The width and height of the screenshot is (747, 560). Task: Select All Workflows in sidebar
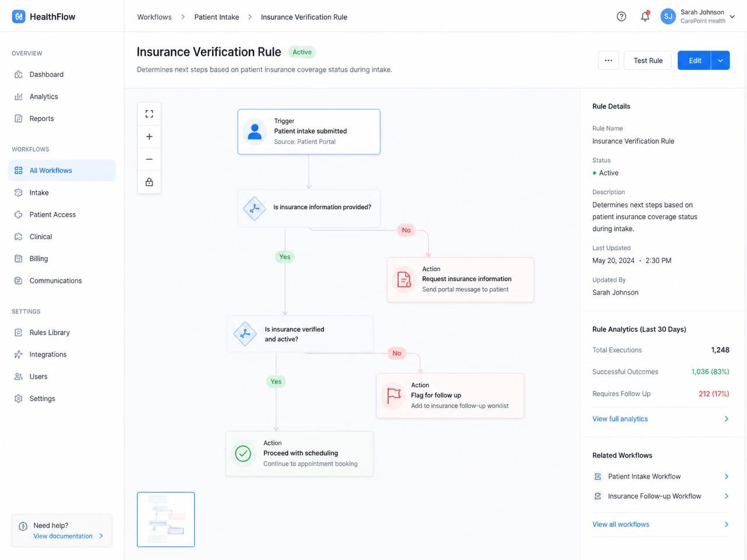point(62,170)
